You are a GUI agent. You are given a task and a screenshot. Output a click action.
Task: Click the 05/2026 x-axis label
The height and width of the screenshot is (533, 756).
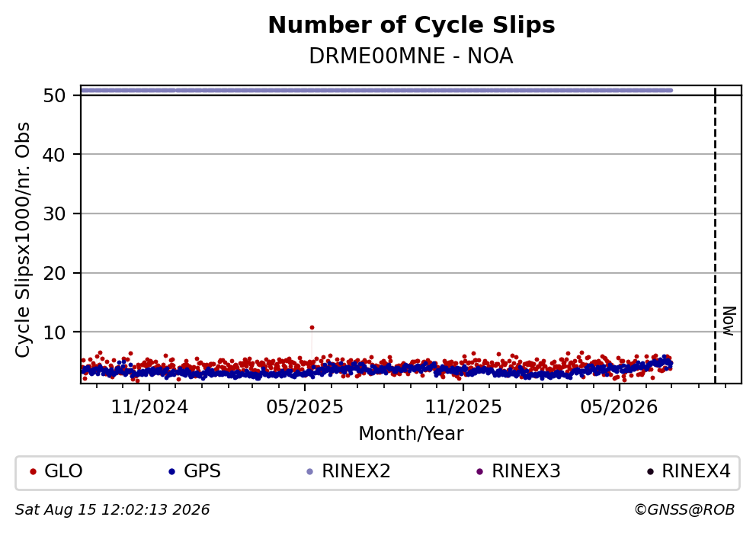pos(619,407)
